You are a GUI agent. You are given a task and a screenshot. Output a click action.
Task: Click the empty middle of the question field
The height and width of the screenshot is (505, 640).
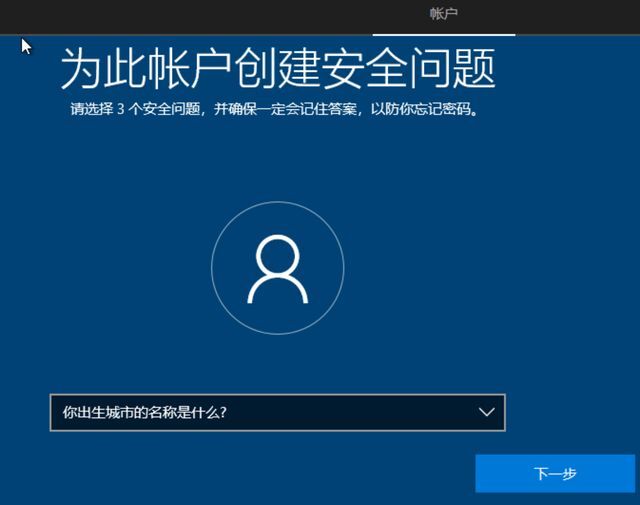(350, 412)
